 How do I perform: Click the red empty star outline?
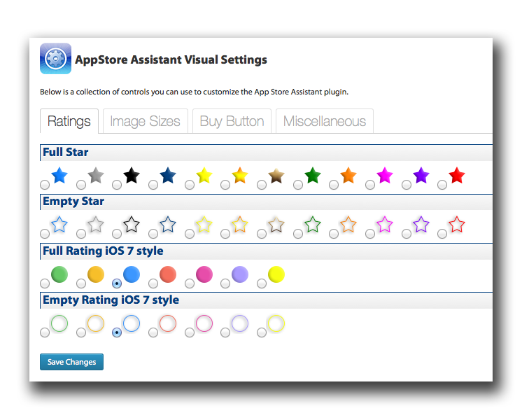[457, 225]
